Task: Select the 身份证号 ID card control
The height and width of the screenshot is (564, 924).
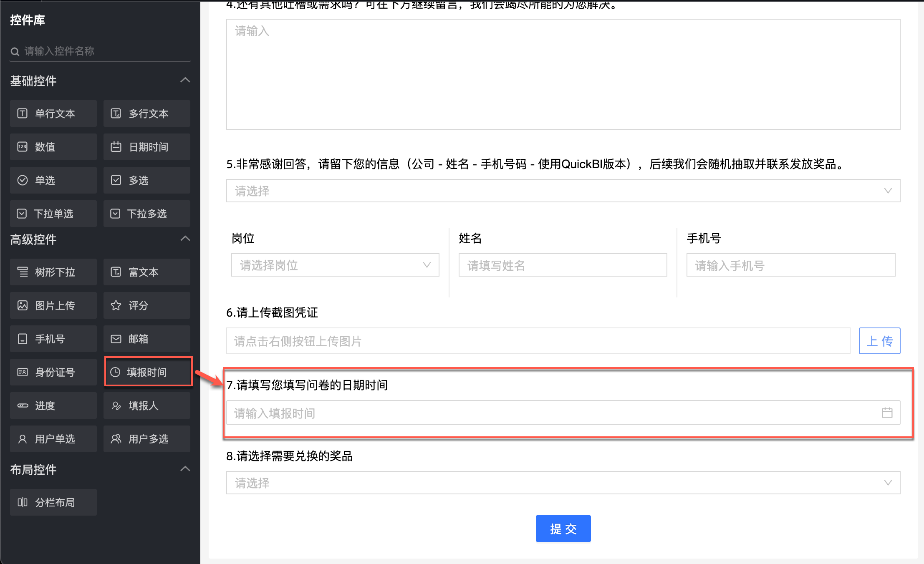Action: tap(53, 372)
